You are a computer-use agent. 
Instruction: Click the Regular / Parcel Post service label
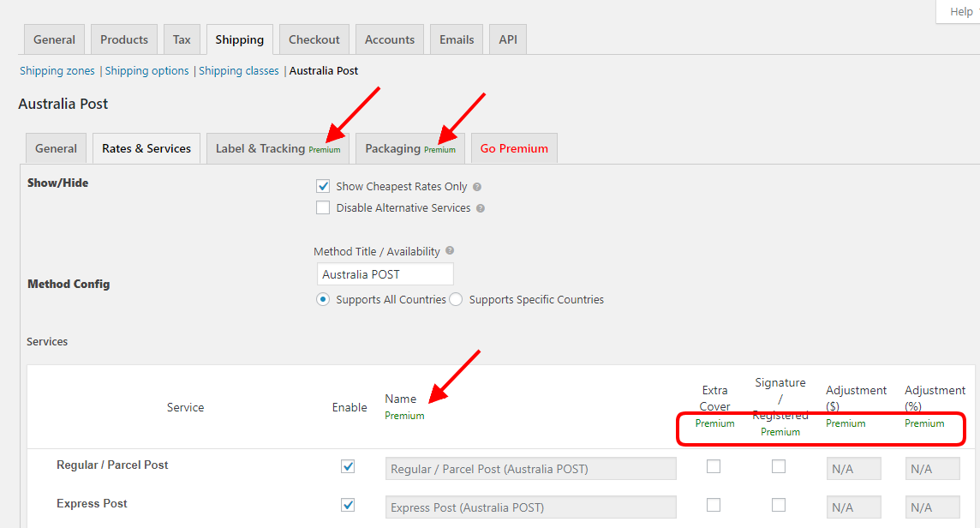click(x=112, y=465)
